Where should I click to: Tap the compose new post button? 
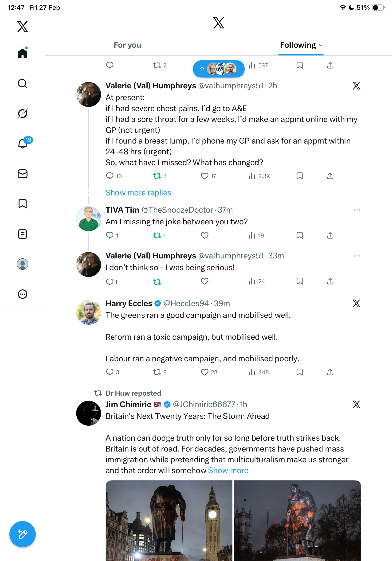pyautogui.click(x=23, y=534)
